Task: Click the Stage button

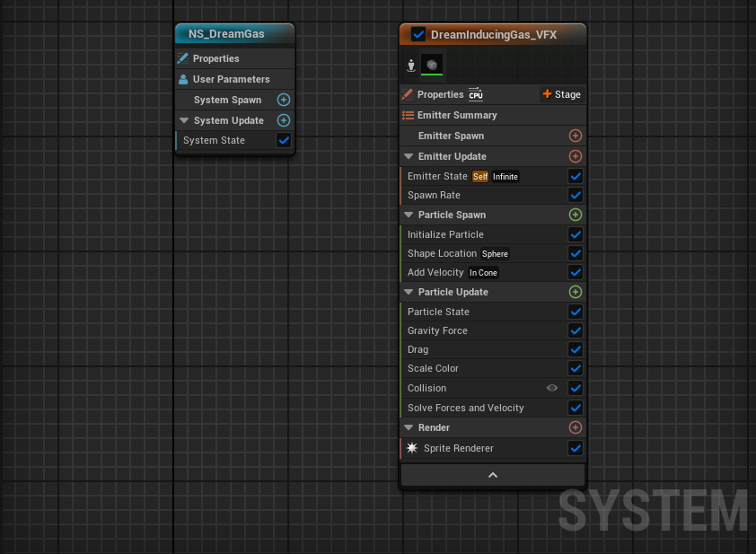Action: (561, 94)
